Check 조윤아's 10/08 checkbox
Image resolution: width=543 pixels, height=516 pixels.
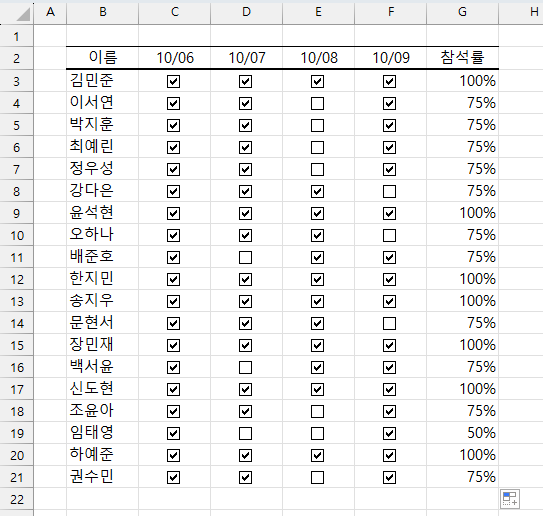click(318, 411)
